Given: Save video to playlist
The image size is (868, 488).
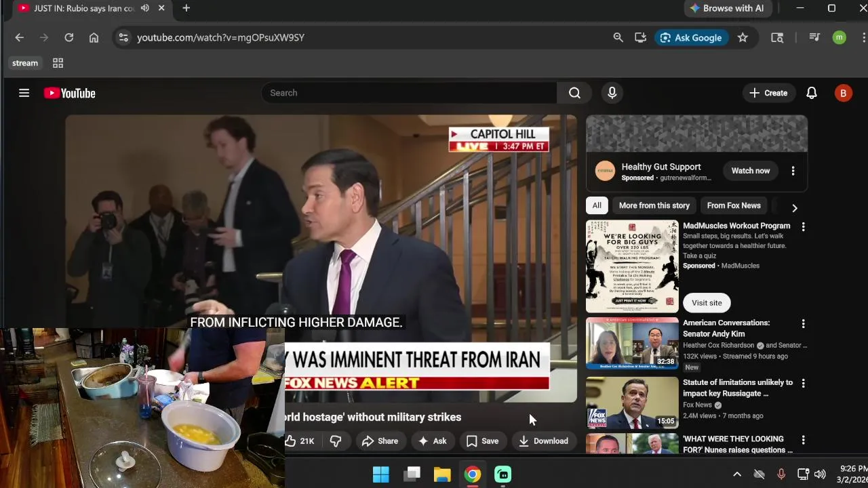Looking at the screenshot, I should 482,441.
